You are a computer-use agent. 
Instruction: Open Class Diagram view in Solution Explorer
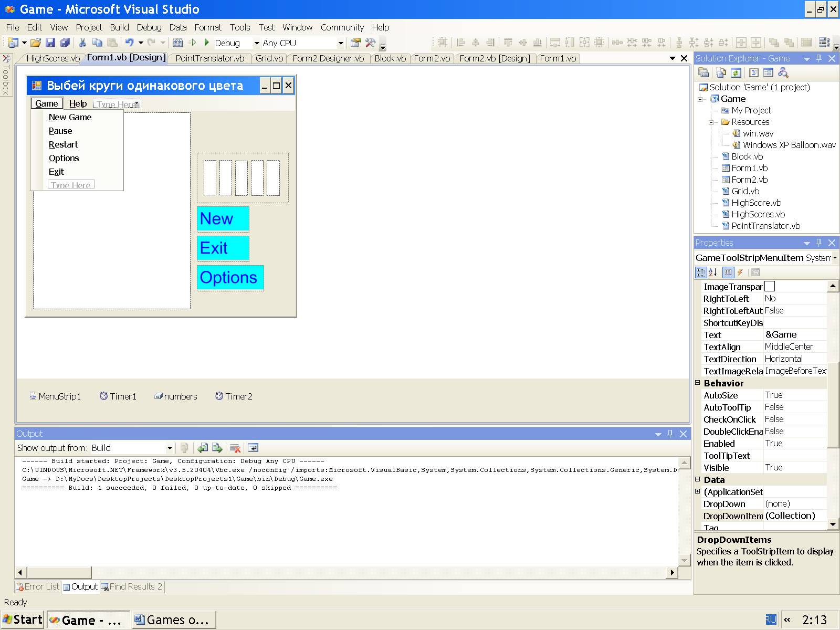(x=783, y=73)
